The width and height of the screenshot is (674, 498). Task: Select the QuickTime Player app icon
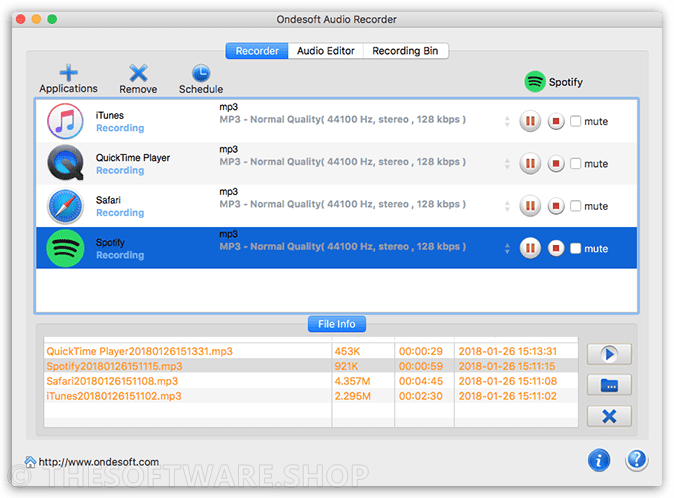point(65,163)
